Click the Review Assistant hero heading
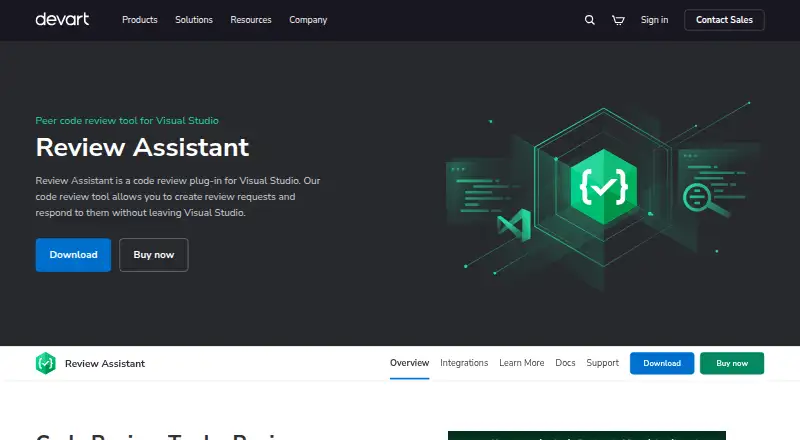Screen dimensions: 800x440 pyautogui.click(x=142, y=148)
